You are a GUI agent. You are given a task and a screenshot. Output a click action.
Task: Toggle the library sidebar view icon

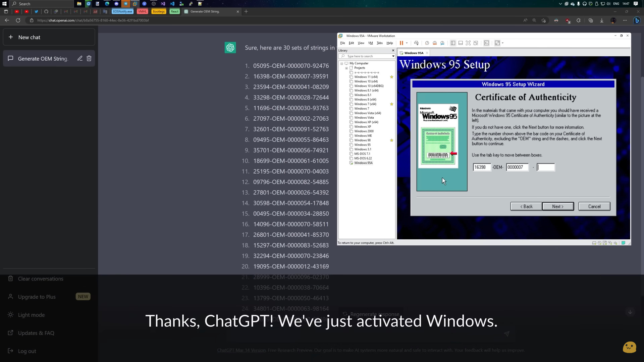453,43
